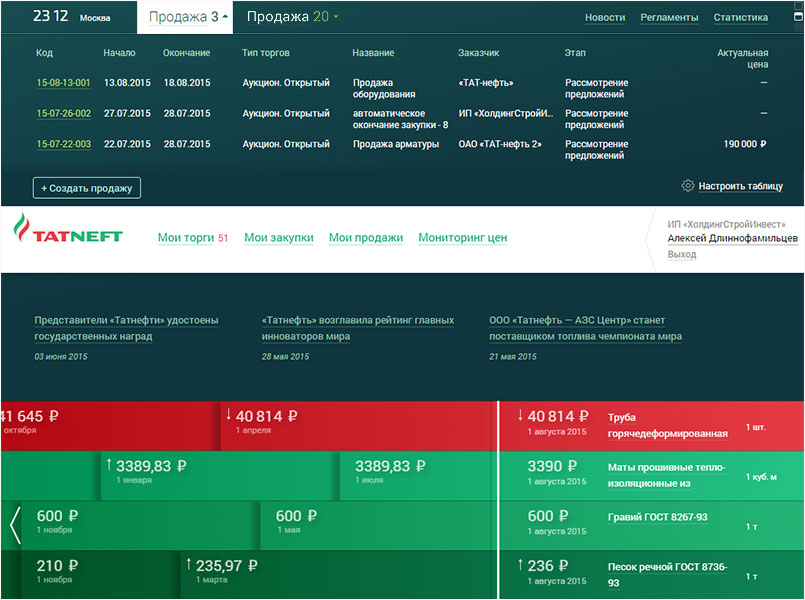Open sale code 15-08-13-001
Viewport: 805px width, 600px height.
click(63, 83)
